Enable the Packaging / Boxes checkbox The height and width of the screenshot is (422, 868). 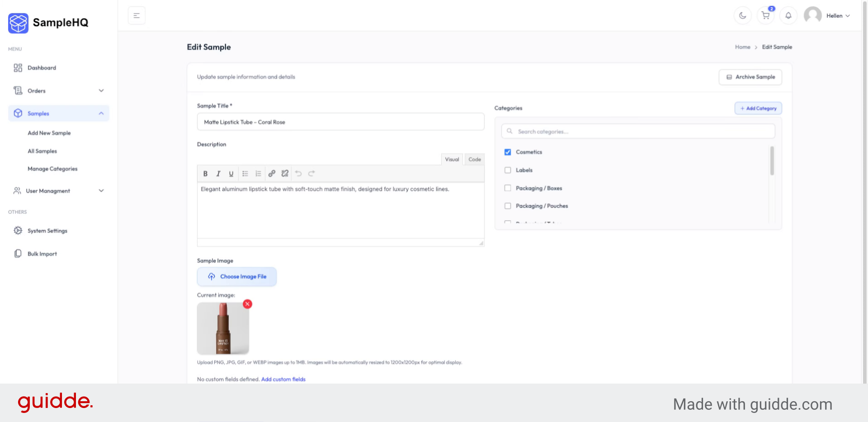click(507, 188)
